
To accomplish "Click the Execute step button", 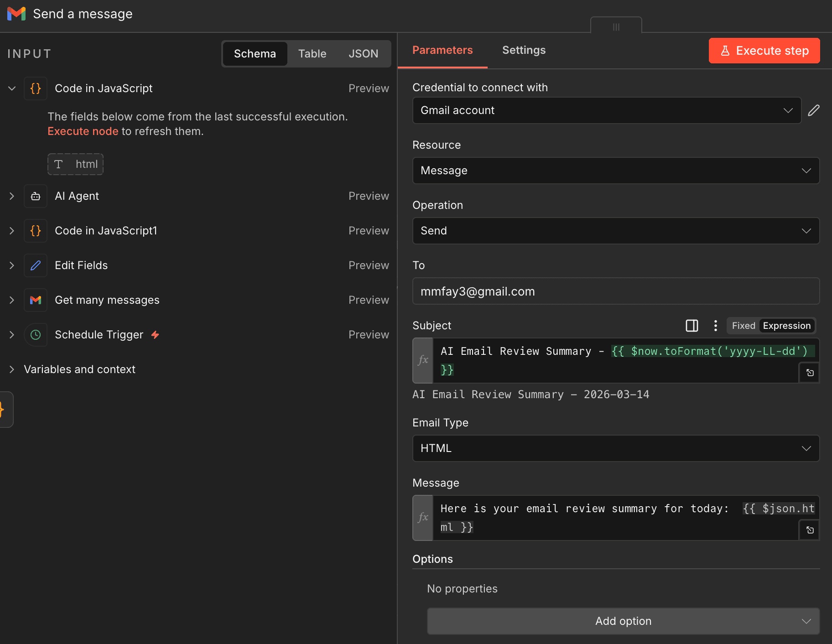I will pos(764,51).
